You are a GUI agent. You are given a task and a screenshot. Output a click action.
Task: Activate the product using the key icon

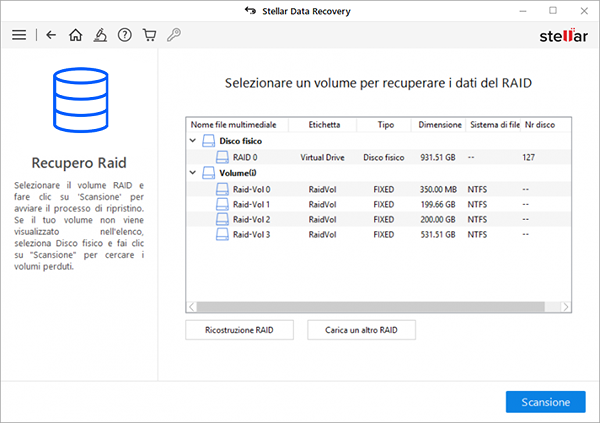(174, 35)
